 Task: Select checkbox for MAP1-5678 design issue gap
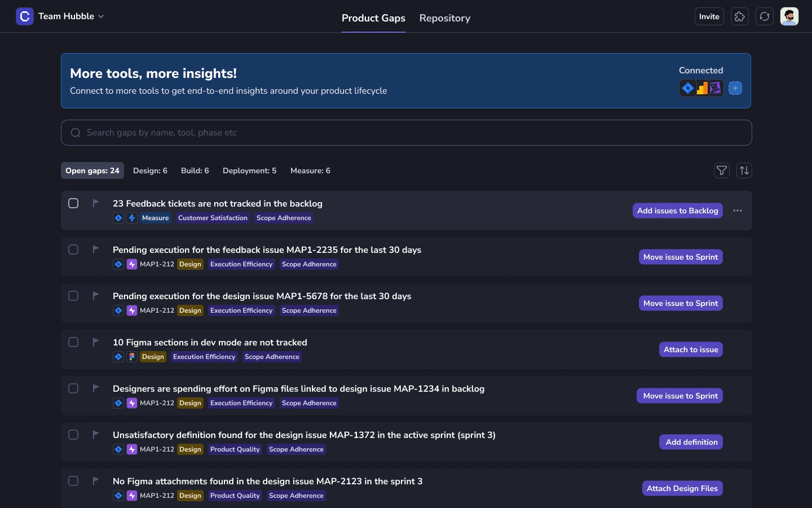coord(73,296)
